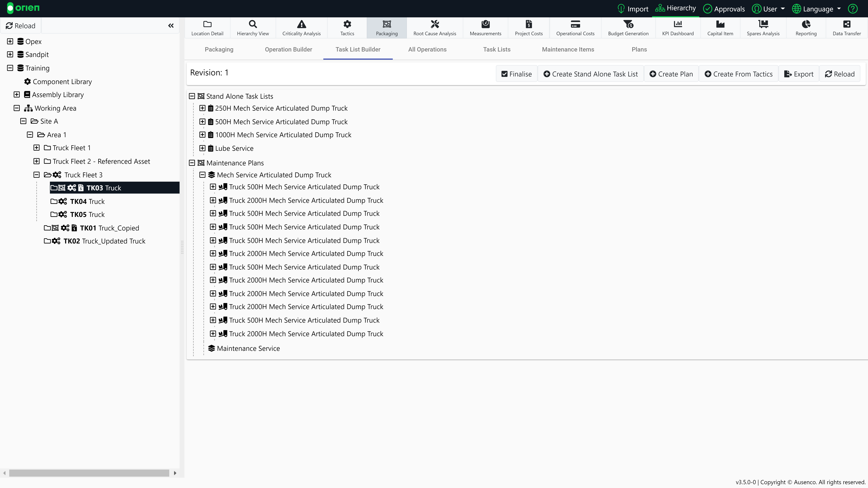Click the Assembly Library book icon
The width and height of the screenshot is (868, 488).
tap(27, 95)
